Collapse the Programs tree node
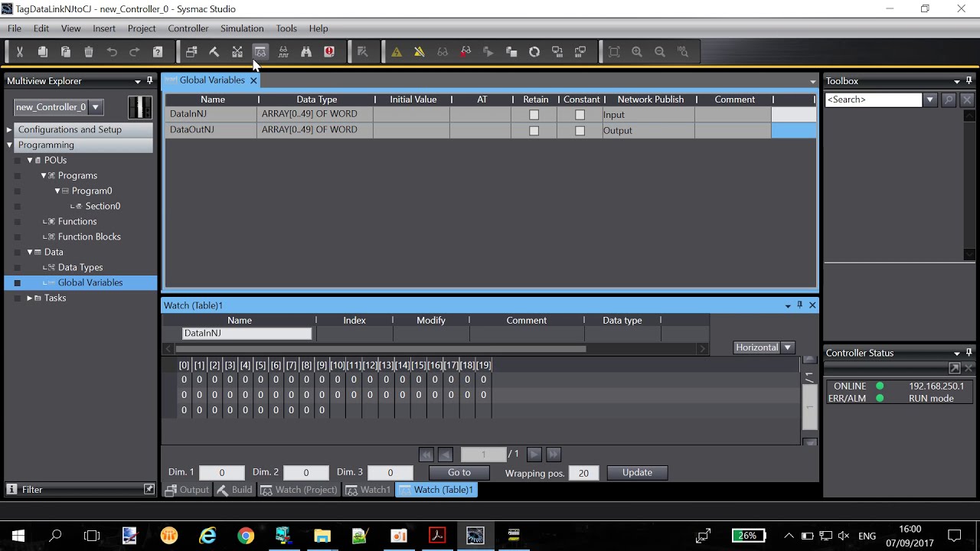The image size is (980, 551). [44, 175]
